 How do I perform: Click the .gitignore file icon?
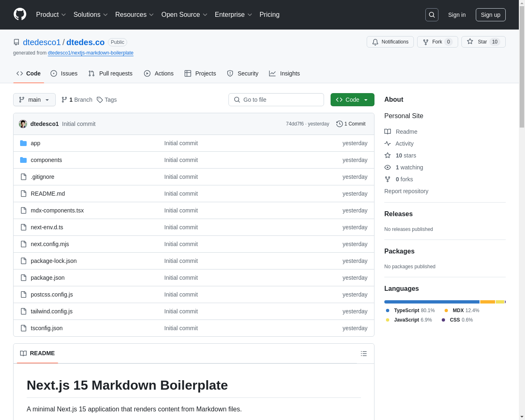tap(23, 177)
